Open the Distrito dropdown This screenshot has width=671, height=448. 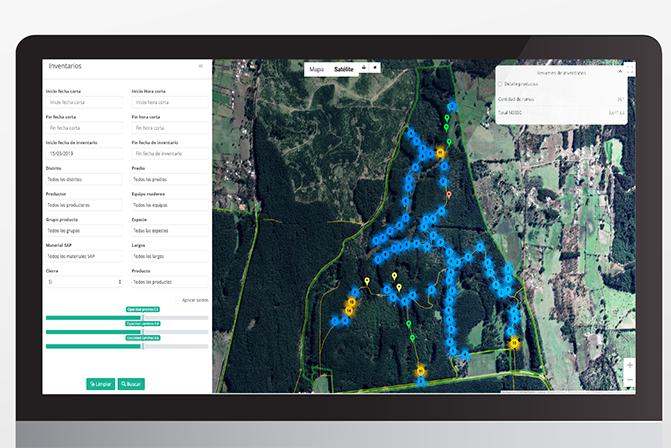point(84,179)
